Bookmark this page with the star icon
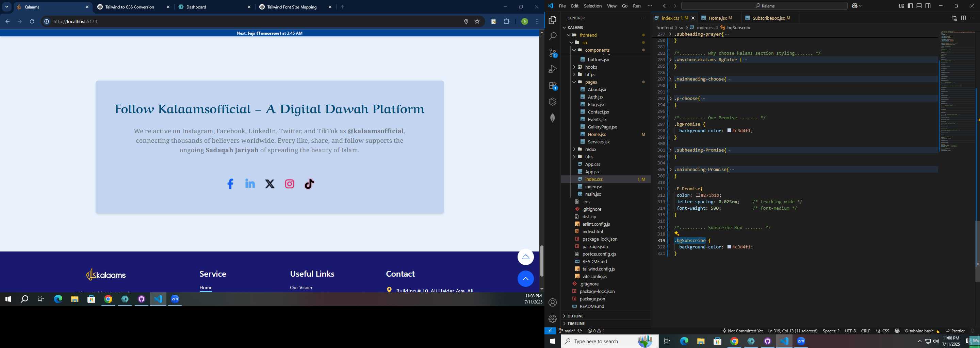Screen dimensions: 980x348 click(x=477, y=22)
